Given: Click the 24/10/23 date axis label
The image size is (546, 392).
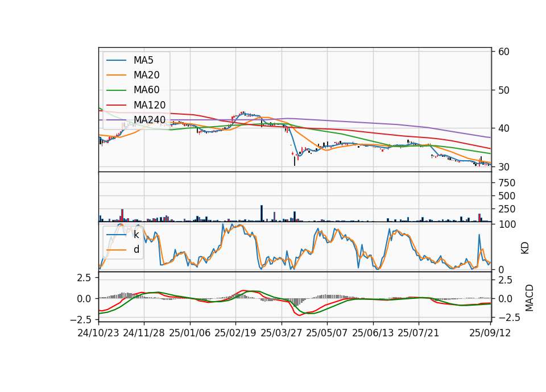Looking at the screenshot, I should [x=98, y=333].
